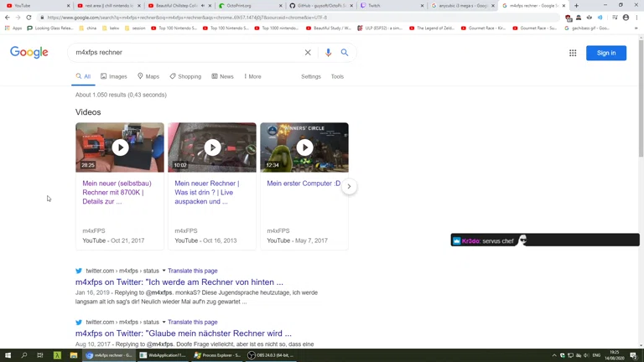Click the Google logo

coord(29,53)
